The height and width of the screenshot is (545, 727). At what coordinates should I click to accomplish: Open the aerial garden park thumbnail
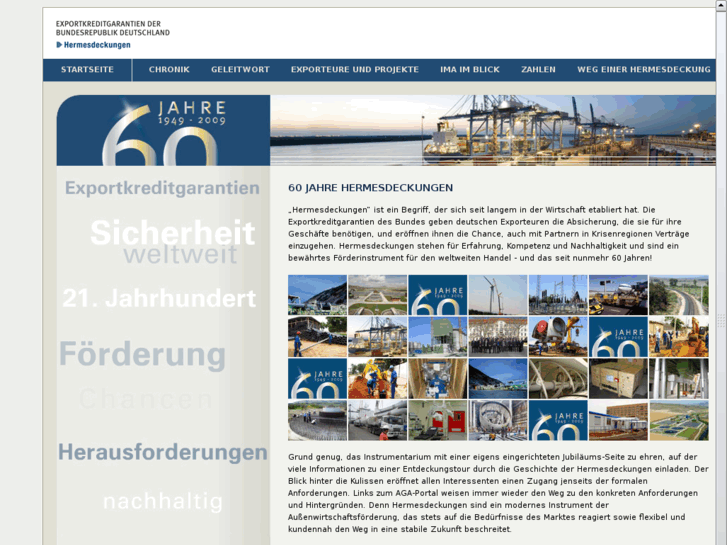coord(377,295)
